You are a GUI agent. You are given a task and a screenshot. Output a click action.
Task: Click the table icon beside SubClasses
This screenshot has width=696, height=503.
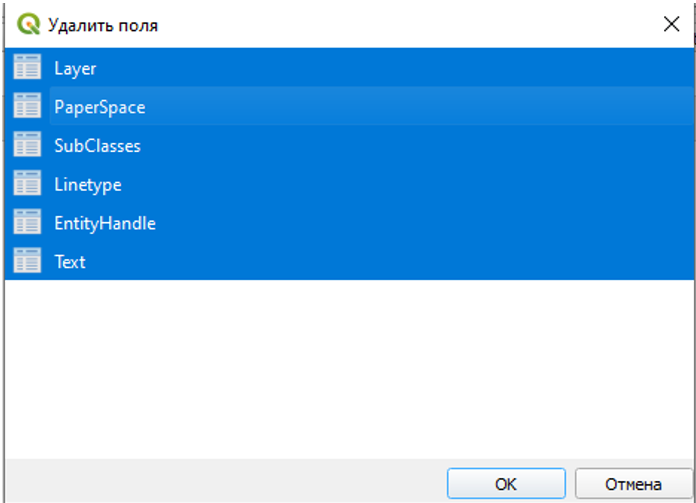click(x=27, y=146)
